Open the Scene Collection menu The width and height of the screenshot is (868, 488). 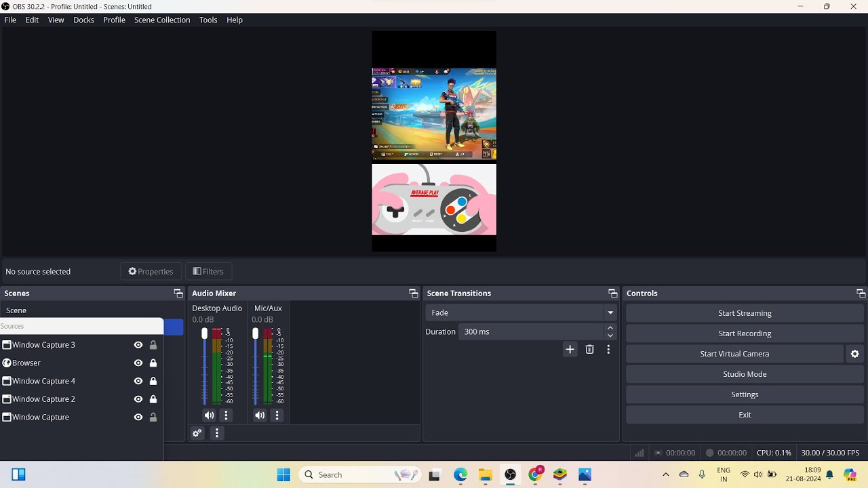pos(162,20)
